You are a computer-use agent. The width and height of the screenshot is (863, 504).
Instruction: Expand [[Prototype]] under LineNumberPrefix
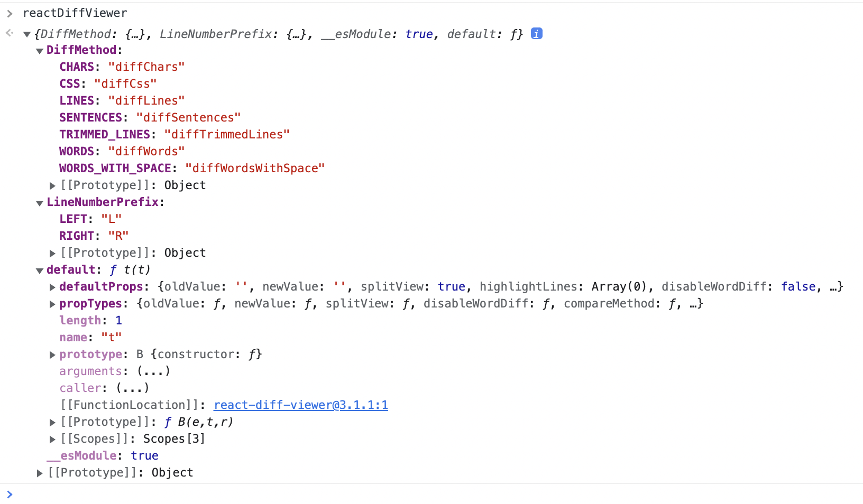[52, 253]
